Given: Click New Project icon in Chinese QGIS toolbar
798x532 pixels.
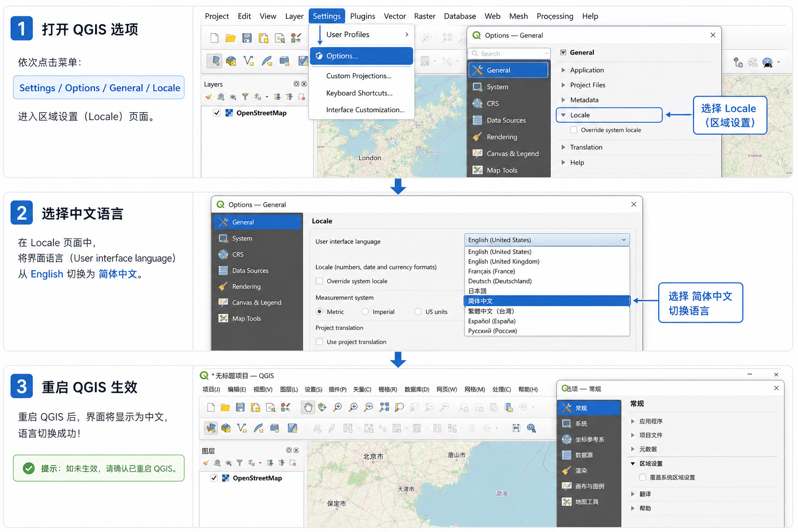Looking at the screenshot, I should coord(210,407).
